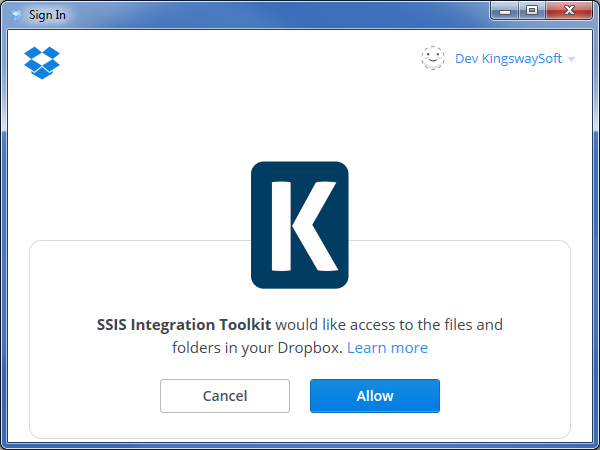Click the Dropbox logo icon
Screen dimensions: 600x450
(42, 63)
